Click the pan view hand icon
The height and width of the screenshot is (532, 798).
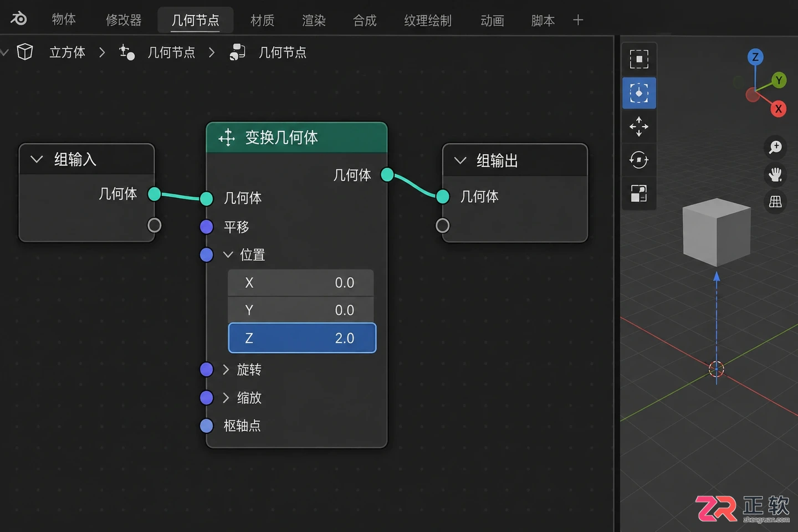click(775, 175)
